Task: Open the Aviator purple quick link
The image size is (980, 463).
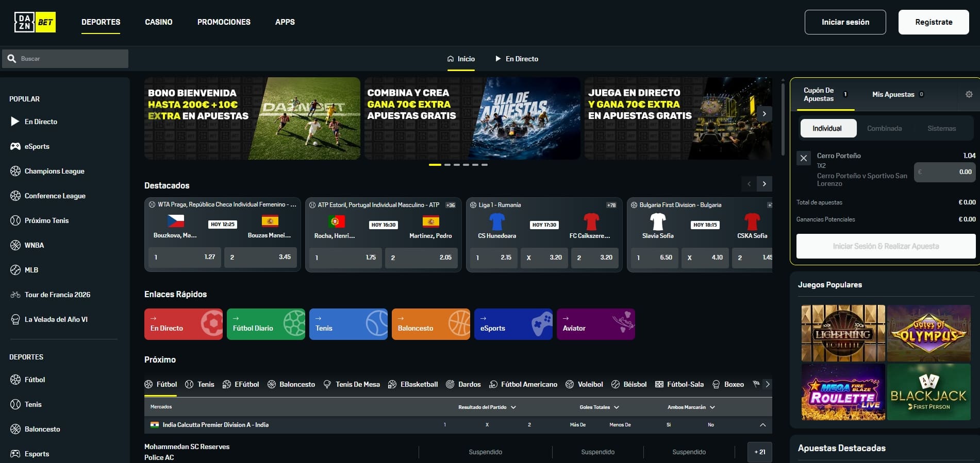Action: click(596, 324)
